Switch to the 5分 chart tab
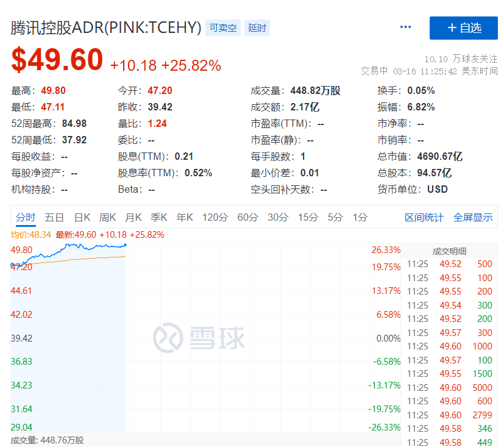 click(335, 218)
